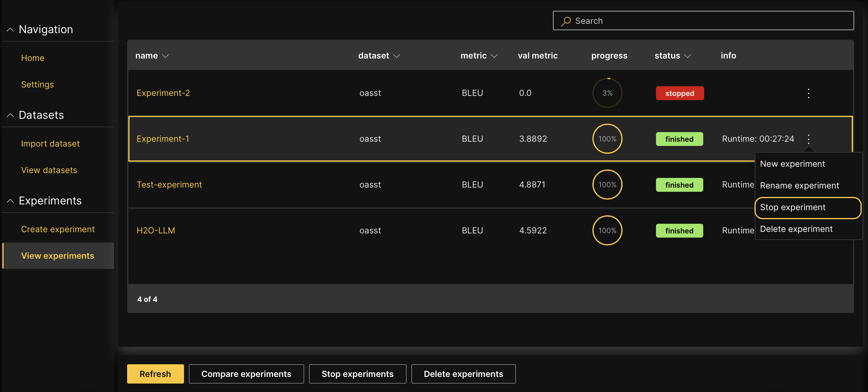Viewport: 868px width, 392px height.
Task: Click H2O-LLM 100% progress ring
Action: pos(607,231)
